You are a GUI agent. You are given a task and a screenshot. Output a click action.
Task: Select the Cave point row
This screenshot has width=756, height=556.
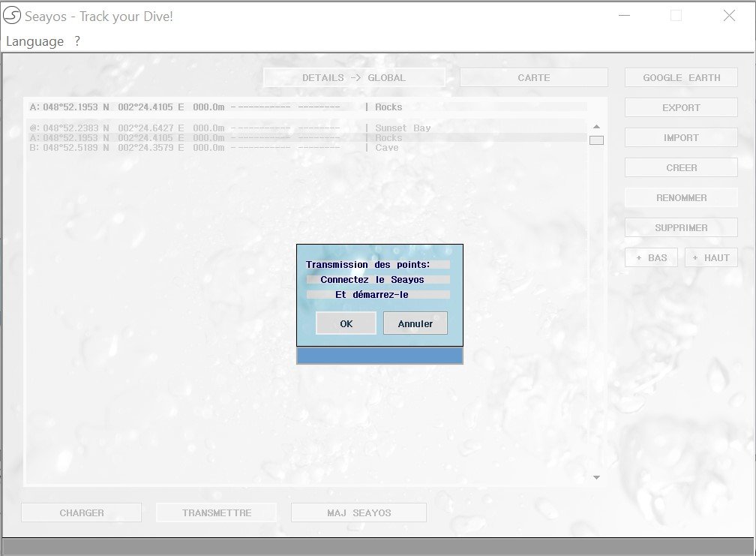(307, 148)
